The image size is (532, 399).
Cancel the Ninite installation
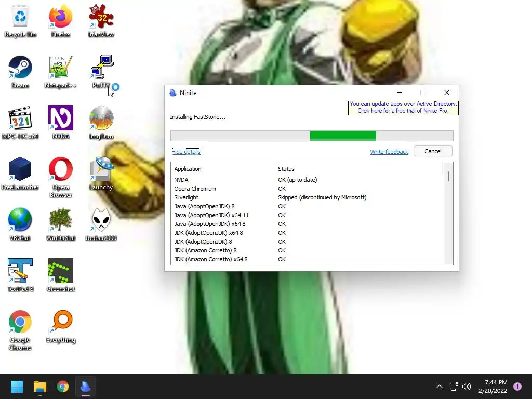pyautogui.click(x=433, y=151)
